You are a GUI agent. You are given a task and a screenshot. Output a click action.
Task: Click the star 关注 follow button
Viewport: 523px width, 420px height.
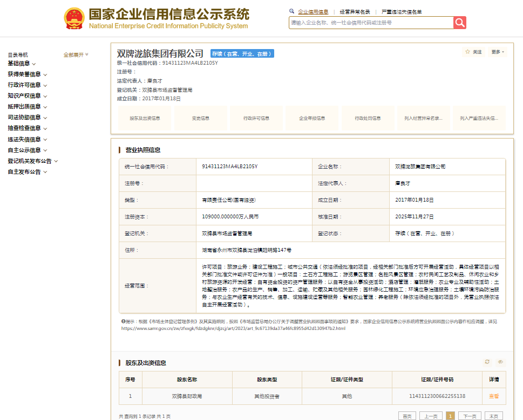point(474,52)
